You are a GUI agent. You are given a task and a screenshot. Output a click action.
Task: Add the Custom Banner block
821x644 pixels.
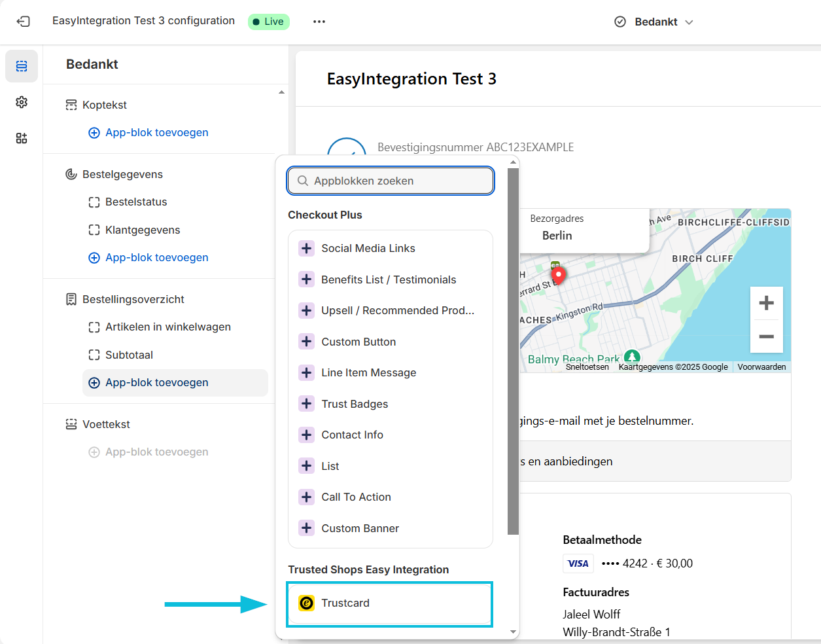pos(360,528)
